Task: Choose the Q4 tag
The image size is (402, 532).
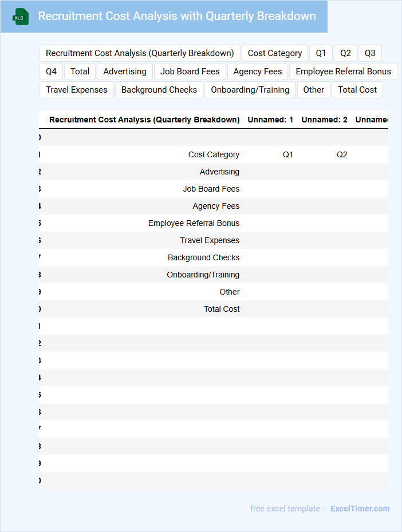Action: [51, 72]
